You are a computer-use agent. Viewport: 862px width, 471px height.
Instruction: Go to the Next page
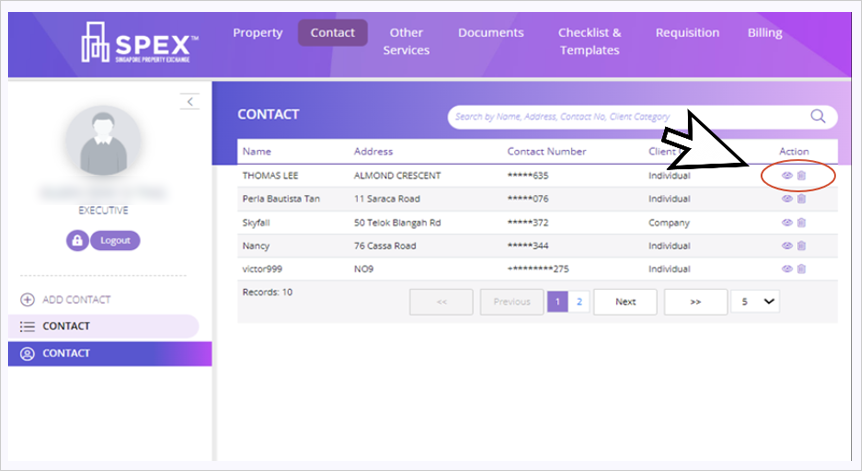pos(625,301)
